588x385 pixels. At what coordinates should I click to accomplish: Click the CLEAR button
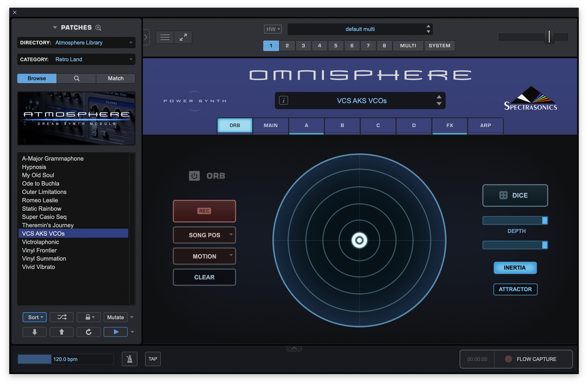204,277
